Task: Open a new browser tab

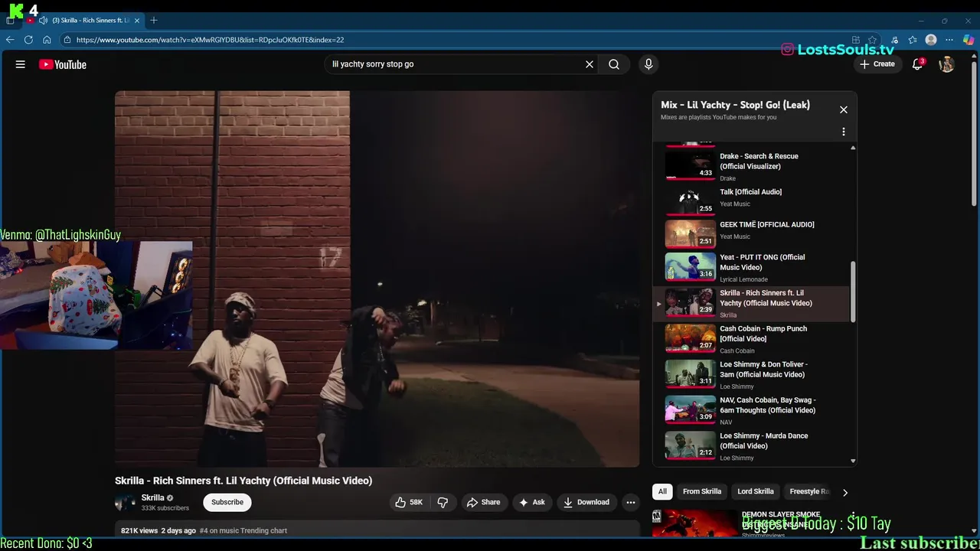Action: pos(154,20)
